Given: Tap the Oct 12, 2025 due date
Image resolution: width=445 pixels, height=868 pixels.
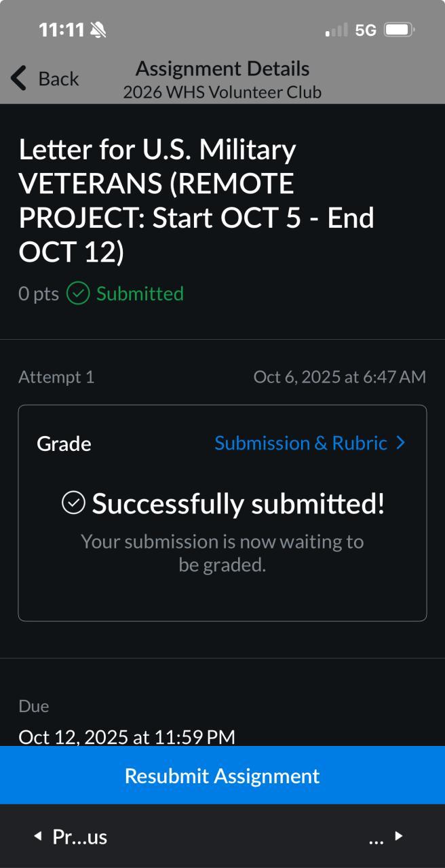Looking at the screenshot, I should pos(127,736).
